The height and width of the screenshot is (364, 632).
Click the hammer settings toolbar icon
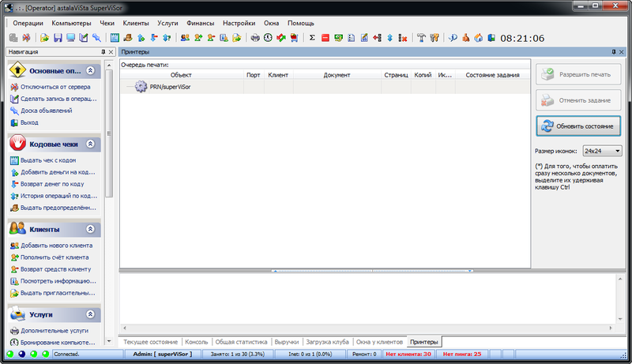click(421, 38)
